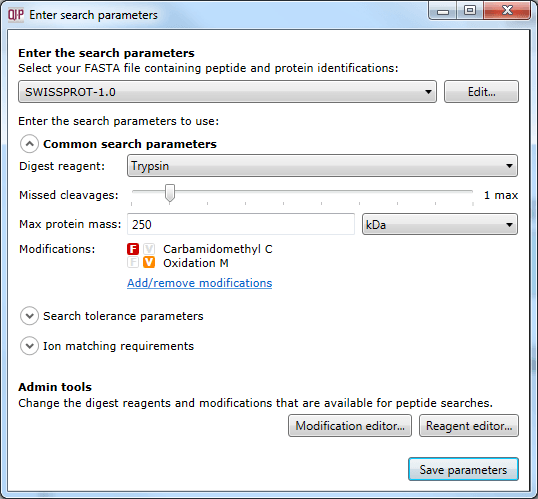This screenshot has width=538, height=499.
Task: Click the '1 max' missed cleavages value
Action: tap(501, 195)
